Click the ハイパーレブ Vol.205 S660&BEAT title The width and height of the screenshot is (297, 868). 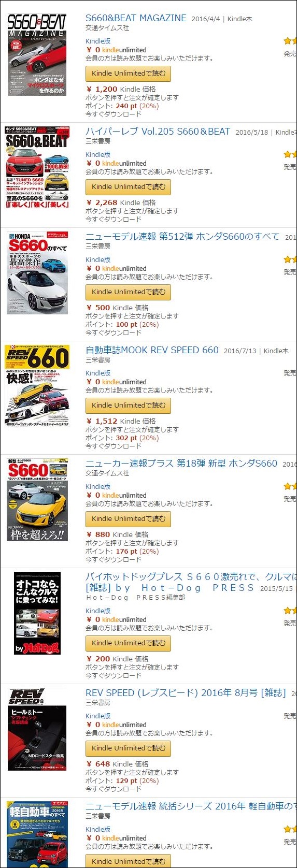click(x=158, y=132)
